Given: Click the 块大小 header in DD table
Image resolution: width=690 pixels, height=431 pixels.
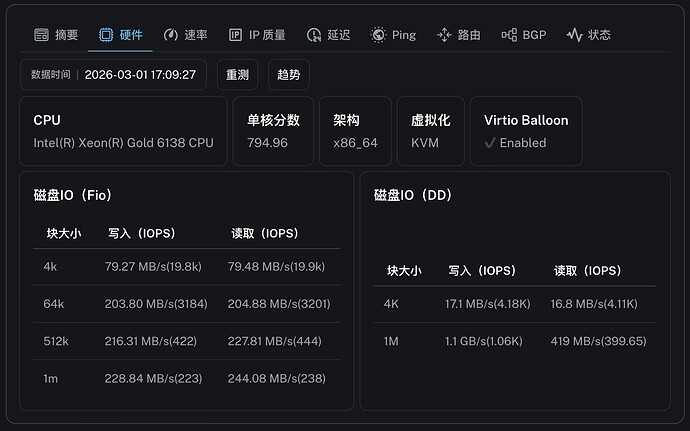Looking at the screenshot, I should pyautogui.click(x=404, y=271).
